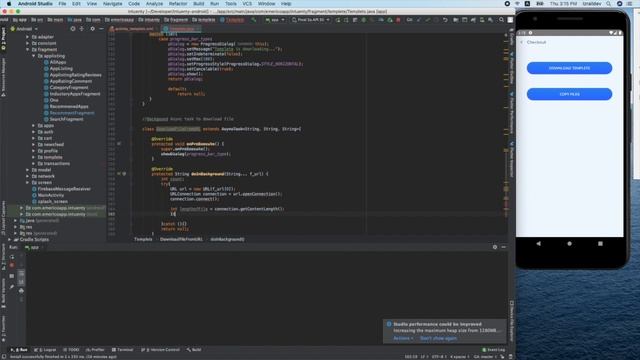Viewport: 640px width, 360px height.
Task: Open the File menu
Action: point(62,4)
